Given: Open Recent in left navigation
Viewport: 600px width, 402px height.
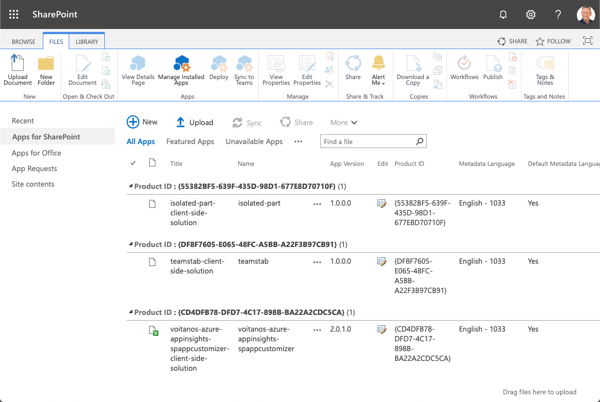Looking at the screenshot, I should click(23, 121).
